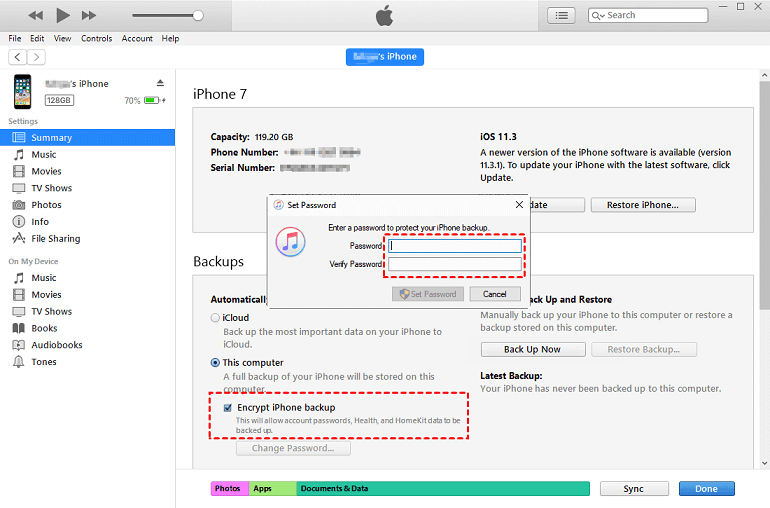Open File Sharing in the sidebar
This screenshot has width=770, height=508.
(x=55, y=239)
